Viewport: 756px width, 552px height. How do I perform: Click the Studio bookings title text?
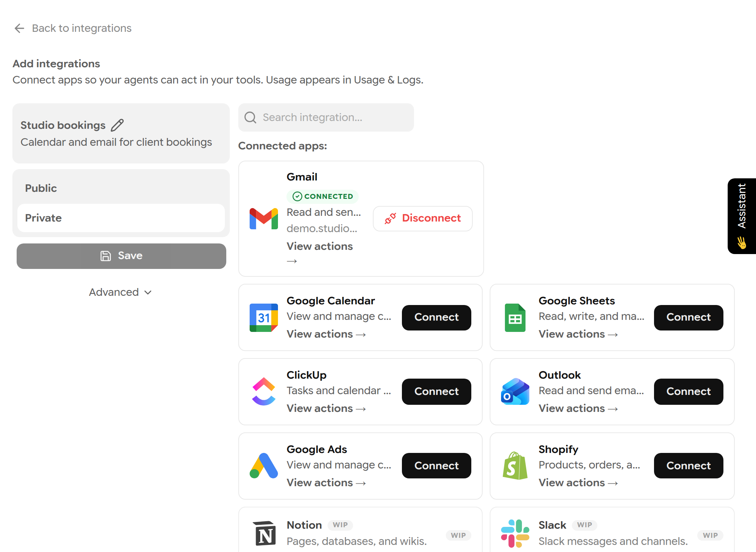click(63, 125)
